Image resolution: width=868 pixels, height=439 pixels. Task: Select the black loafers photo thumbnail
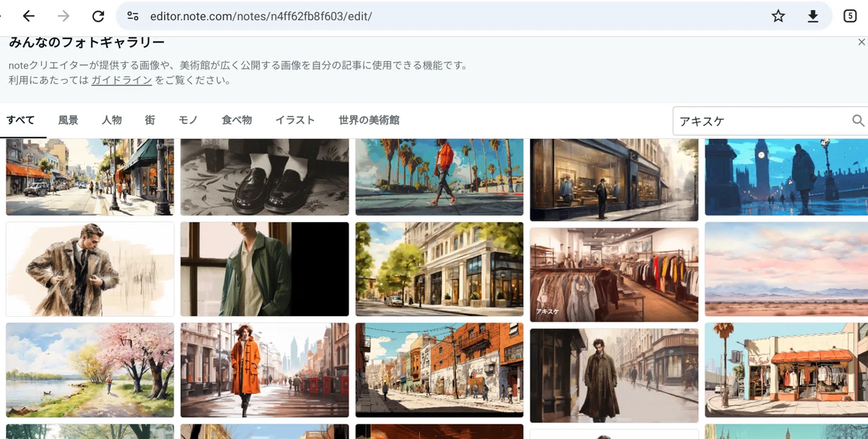coord(265,177)
